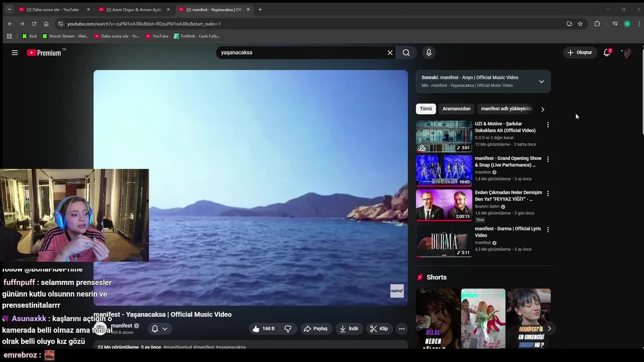
Task: Reload the page with refresh icon
Action: 34,24
